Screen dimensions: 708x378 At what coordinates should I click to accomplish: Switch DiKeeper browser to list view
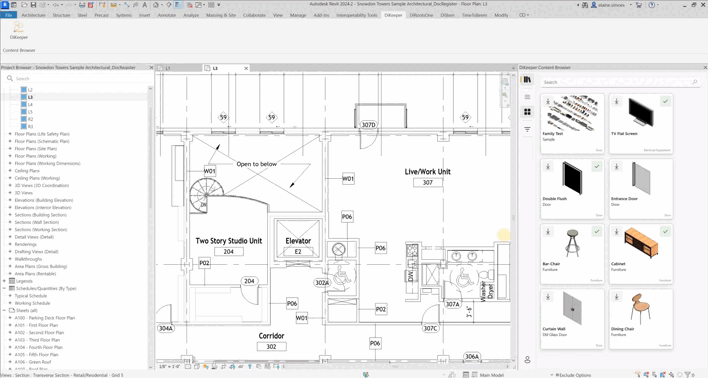[x=527, y=97]
